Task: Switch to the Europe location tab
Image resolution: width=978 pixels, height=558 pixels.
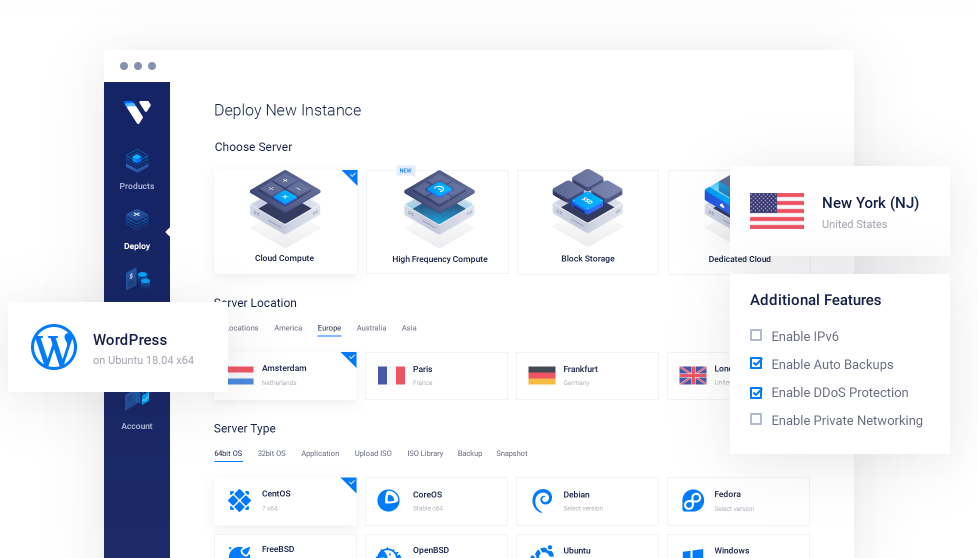Action: pyautogui.click(x=329, y=328)
